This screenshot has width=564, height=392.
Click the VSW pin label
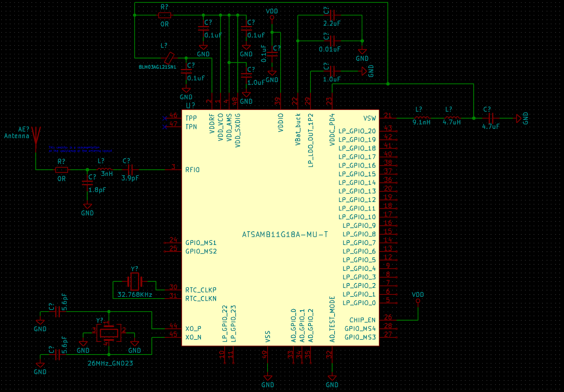(x=369, y=118)
